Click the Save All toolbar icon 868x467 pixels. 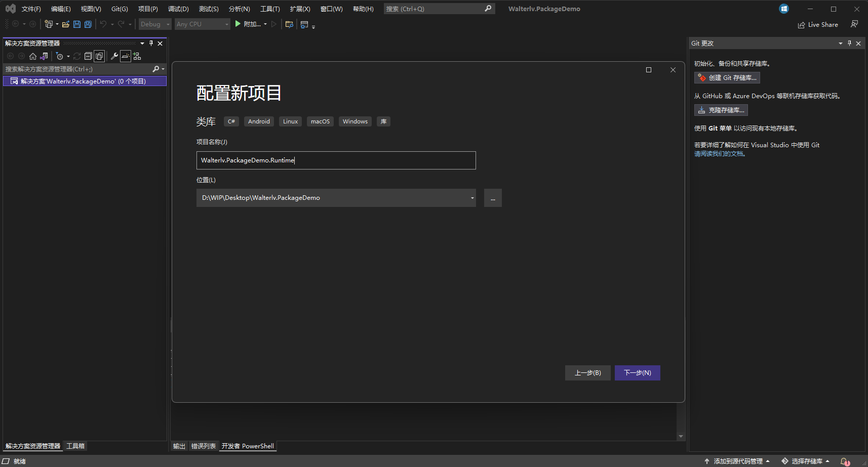[88, 24]
